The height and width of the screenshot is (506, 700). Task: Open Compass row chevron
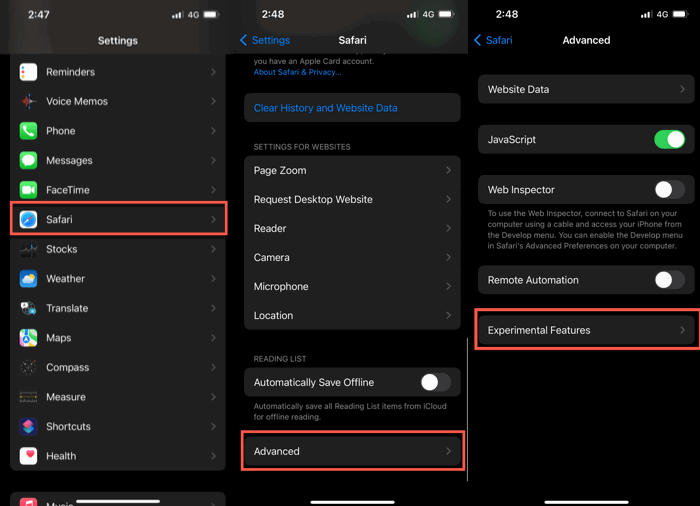pyautogui.click(x=213, y=367)
